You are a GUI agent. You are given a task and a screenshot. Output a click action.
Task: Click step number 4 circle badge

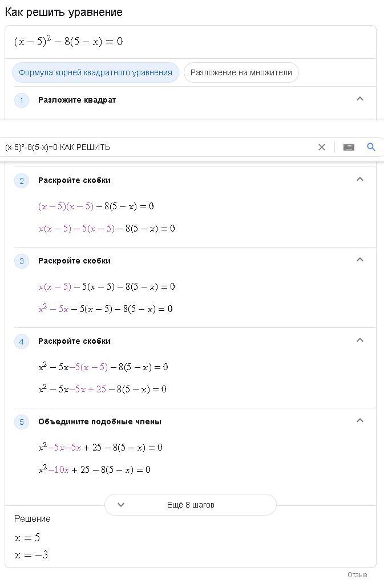pyautogui.click(x=21, y=342)
